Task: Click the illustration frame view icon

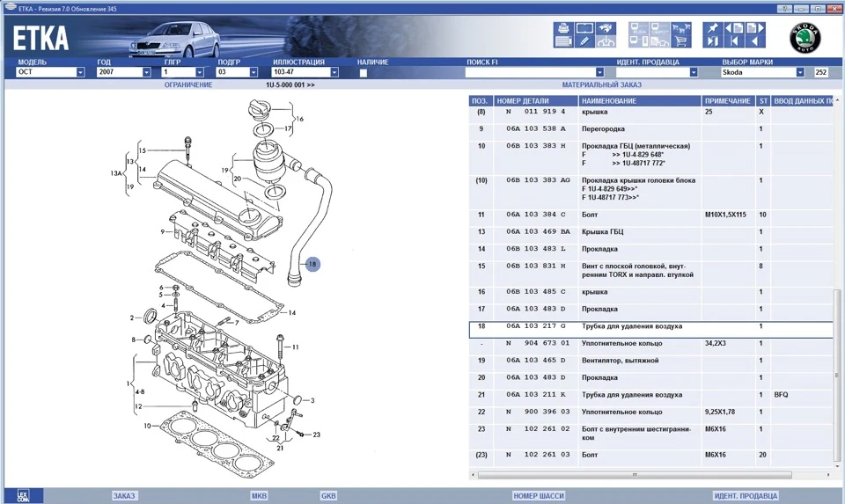Action: [585, 28]
